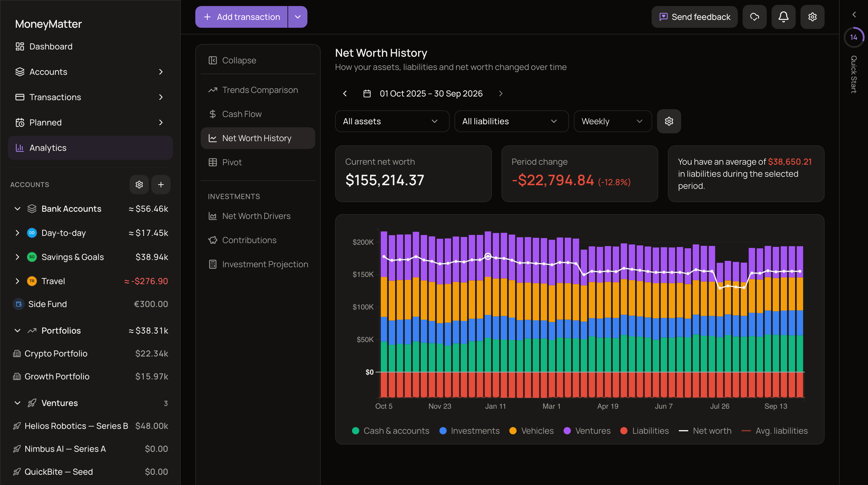Viewport: 868px width, 485px height.
Task: Open Planned menu in sidebar
Action: click(x=90, y=122)
